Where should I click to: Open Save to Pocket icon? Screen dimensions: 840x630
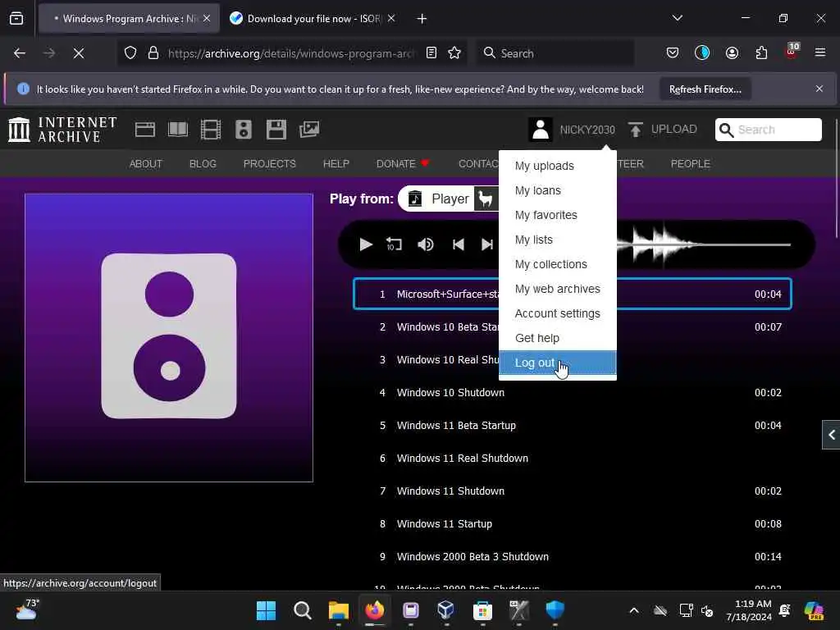coord(673,53)
